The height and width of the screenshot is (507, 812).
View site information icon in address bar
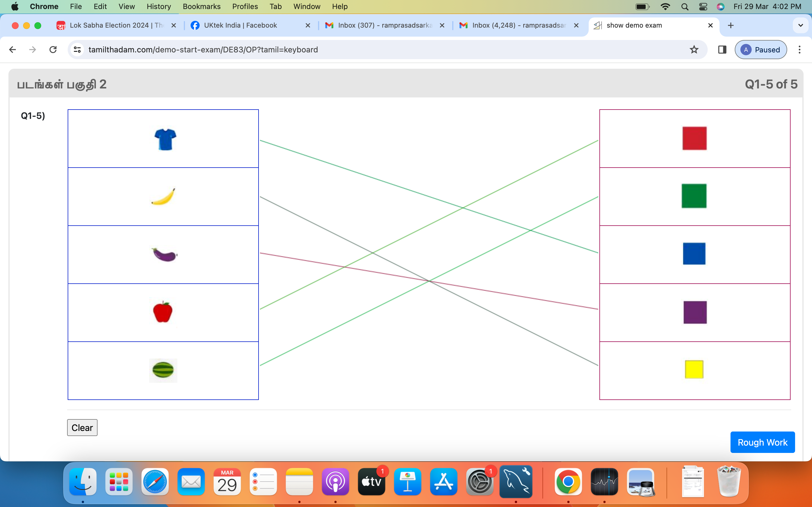click(x=77, y=50)
